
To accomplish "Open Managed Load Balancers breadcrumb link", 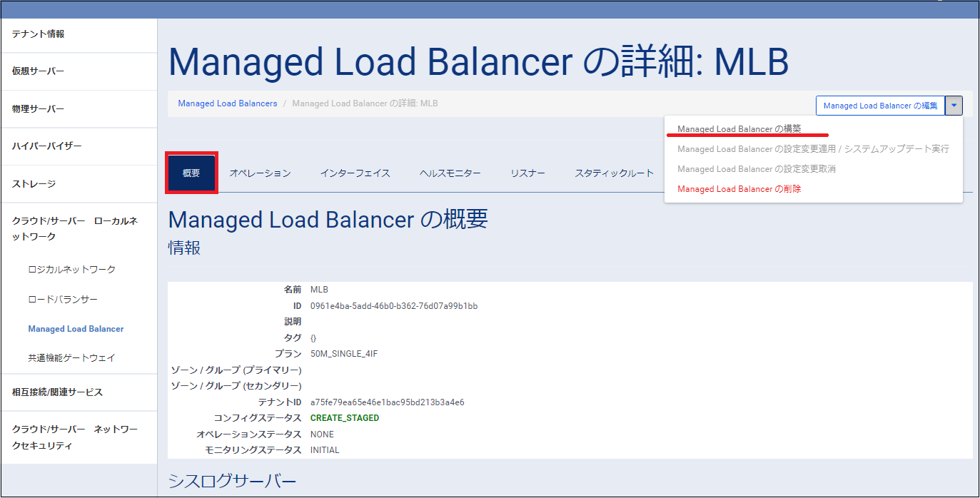I will 227,103.
